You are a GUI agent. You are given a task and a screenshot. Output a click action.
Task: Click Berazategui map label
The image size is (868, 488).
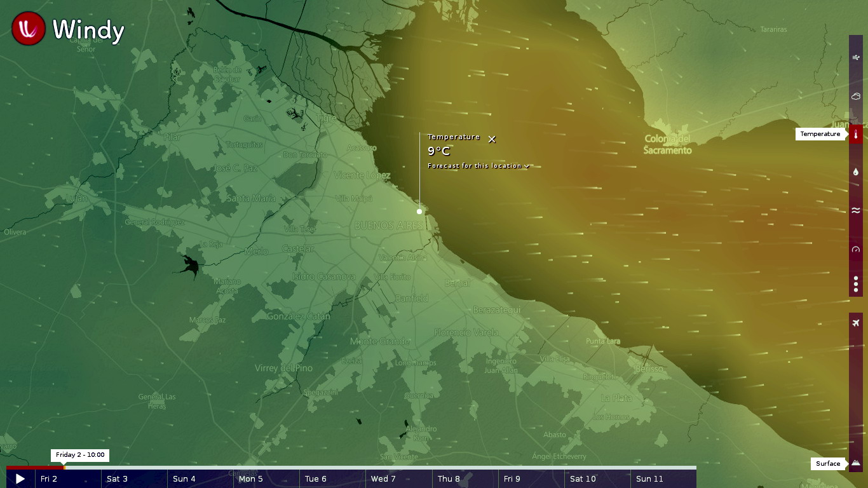click(497, 310)
